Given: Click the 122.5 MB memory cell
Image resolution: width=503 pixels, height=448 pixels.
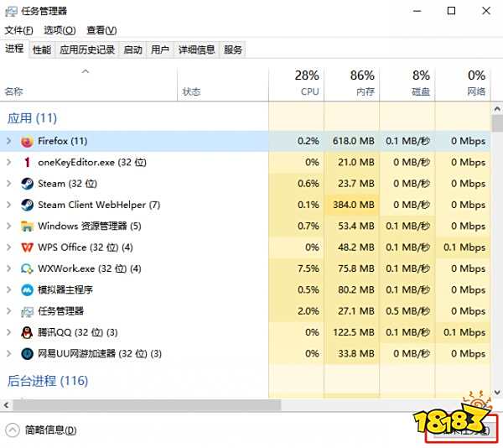Looking at the screenshot, I should click(352, 332).
